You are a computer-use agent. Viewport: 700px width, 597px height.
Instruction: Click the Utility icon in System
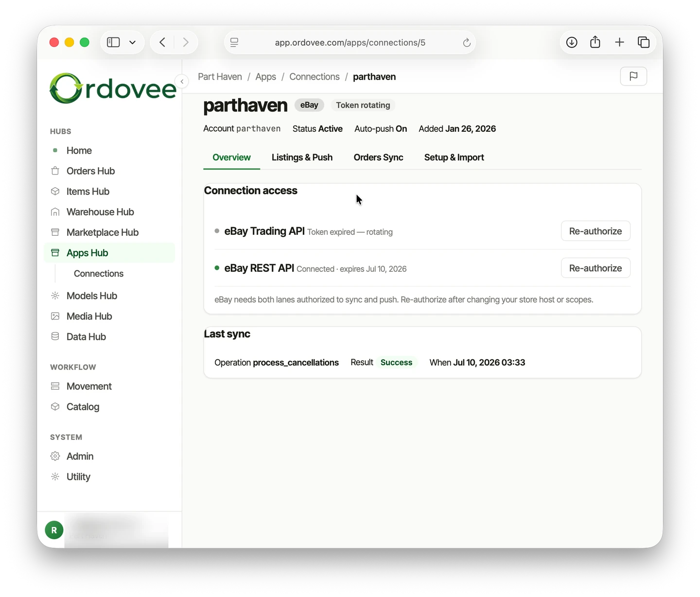coord(55,476)
